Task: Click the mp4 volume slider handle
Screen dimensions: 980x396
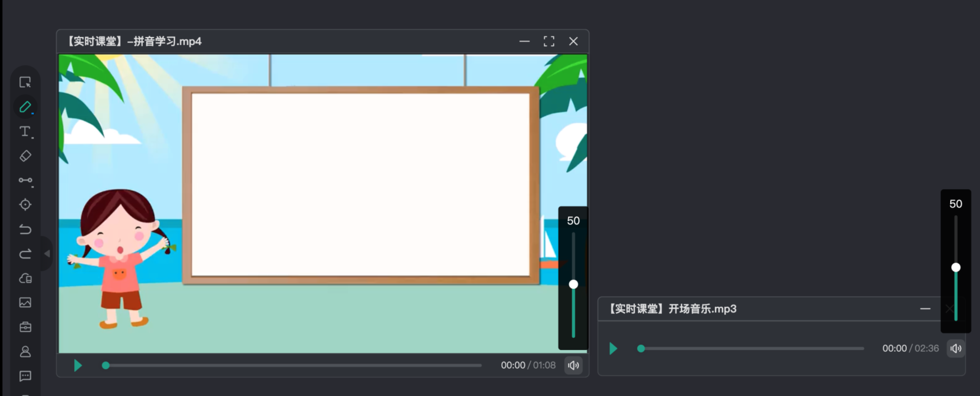Action: (x=573, y=284)
